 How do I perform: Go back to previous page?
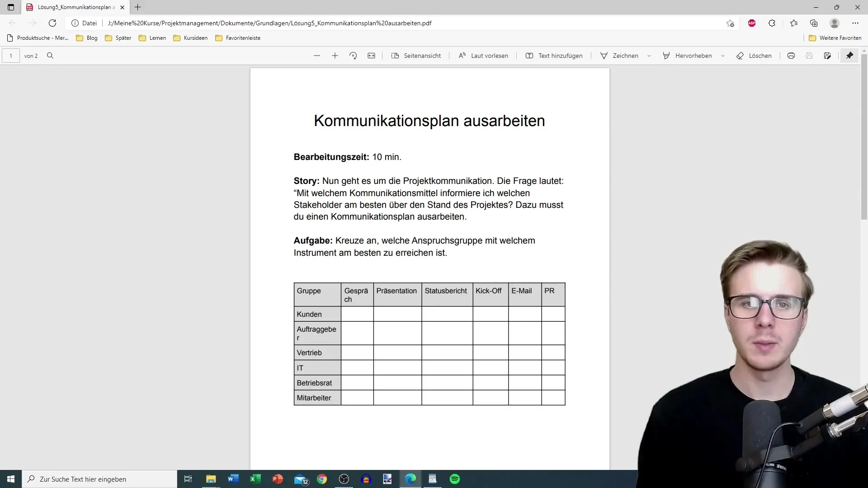13,23
